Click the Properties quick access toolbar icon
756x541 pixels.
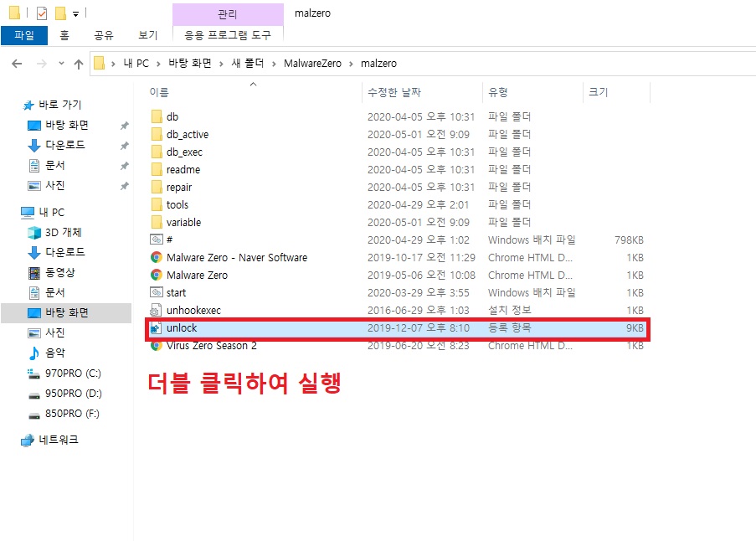(42, 13)
